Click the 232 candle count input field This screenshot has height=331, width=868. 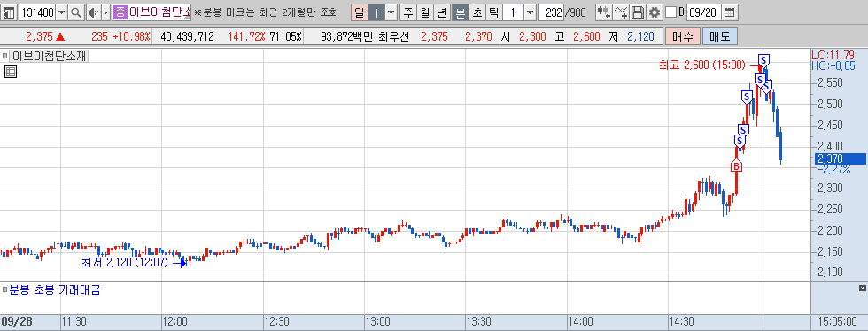pos(550,12)
